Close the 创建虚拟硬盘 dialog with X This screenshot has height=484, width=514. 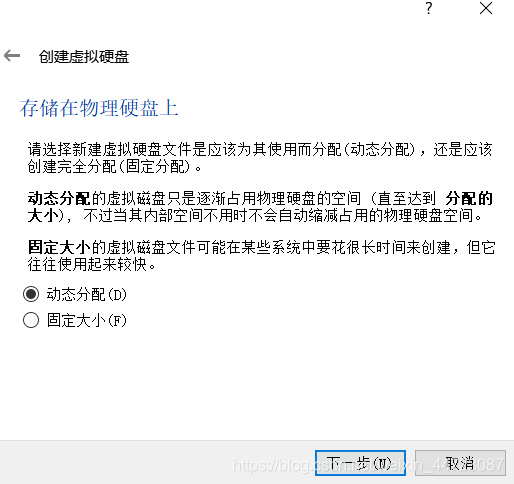[486, 8]
